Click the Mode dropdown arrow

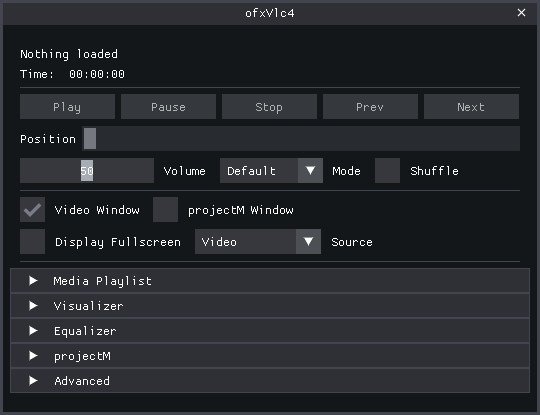click(x=310, y=171)
